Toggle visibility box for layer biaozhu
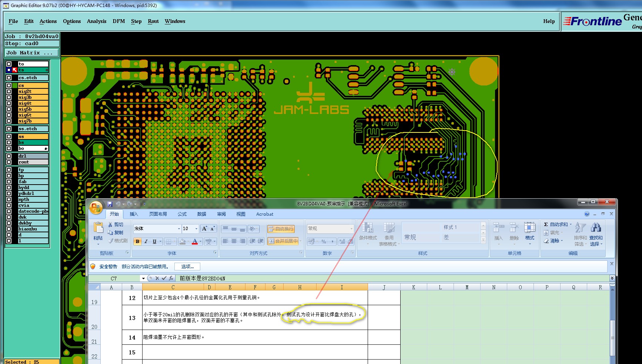This screenshot has height=364, width=642. pyautogui.click(x=9, y=229)
